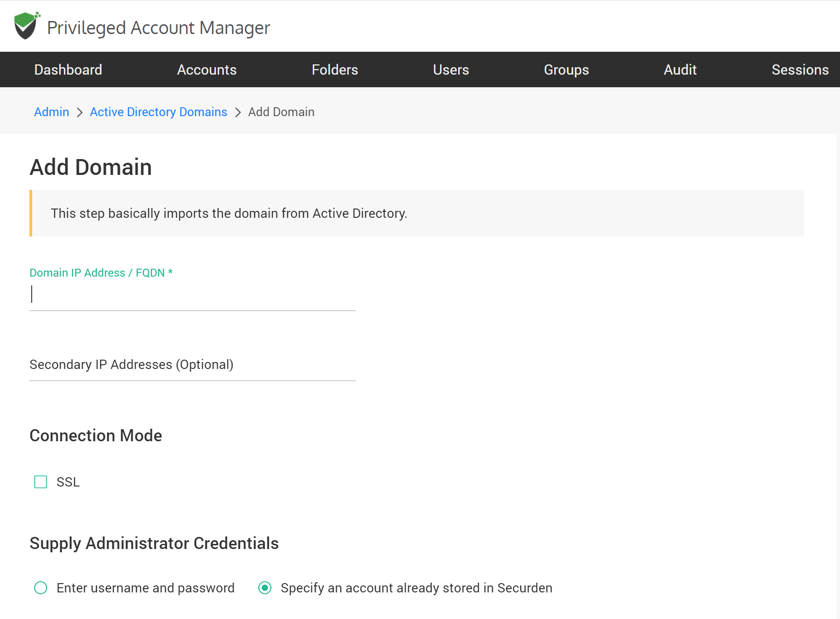Navigate to the Groups tab
Screen dimensions: 840x619
point(566,70)
